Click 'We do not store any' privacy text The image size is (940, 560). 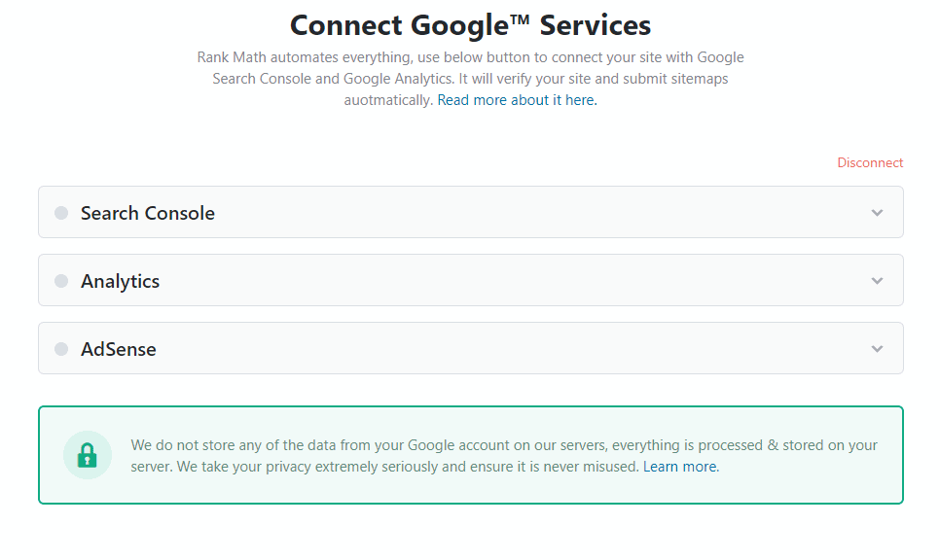point(199,445)
